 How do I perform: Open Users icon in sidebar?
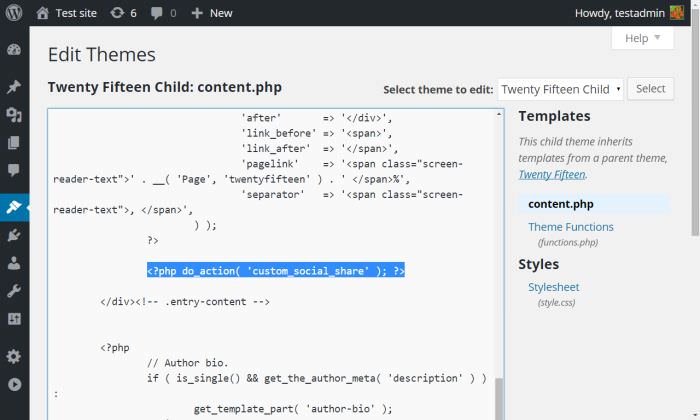click(x=14, y=263)
